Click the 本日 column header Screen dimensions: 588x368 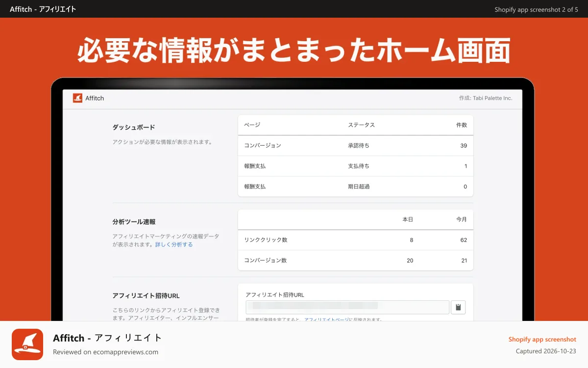click(408, 220)
